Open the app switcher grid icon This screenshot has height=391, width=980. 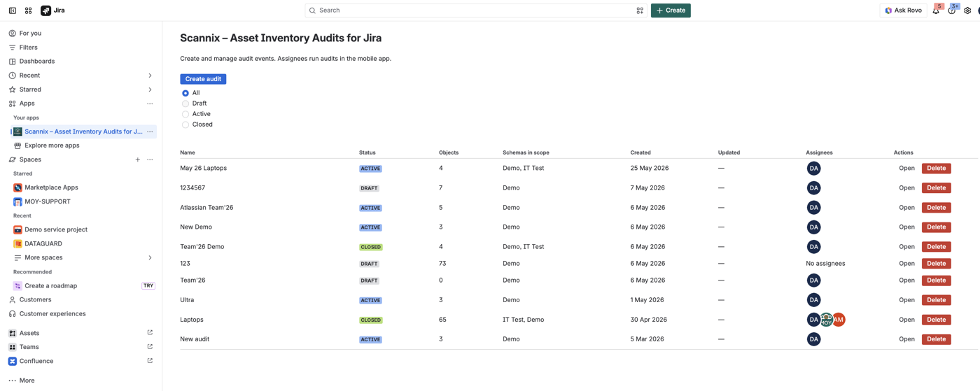[x=29, y=10]
